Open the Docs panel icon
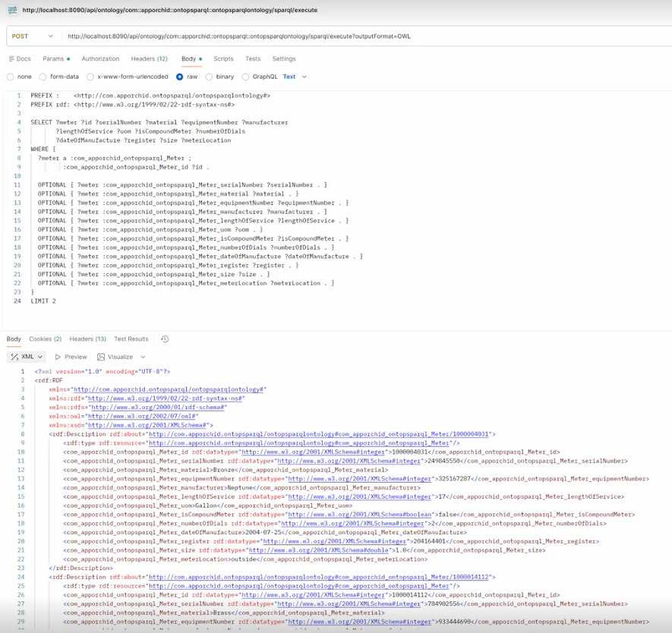This screenshot has width=672, height=633. tap(11, 58)
